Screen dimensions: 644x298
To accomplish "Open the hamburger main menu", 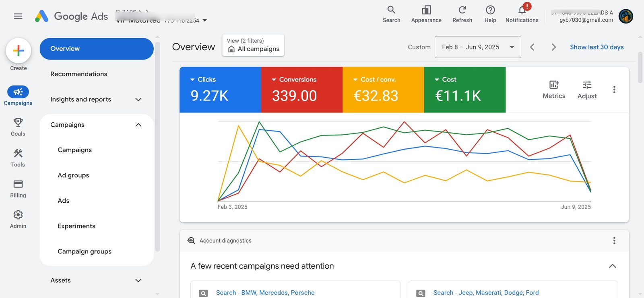I will [18, 16].
